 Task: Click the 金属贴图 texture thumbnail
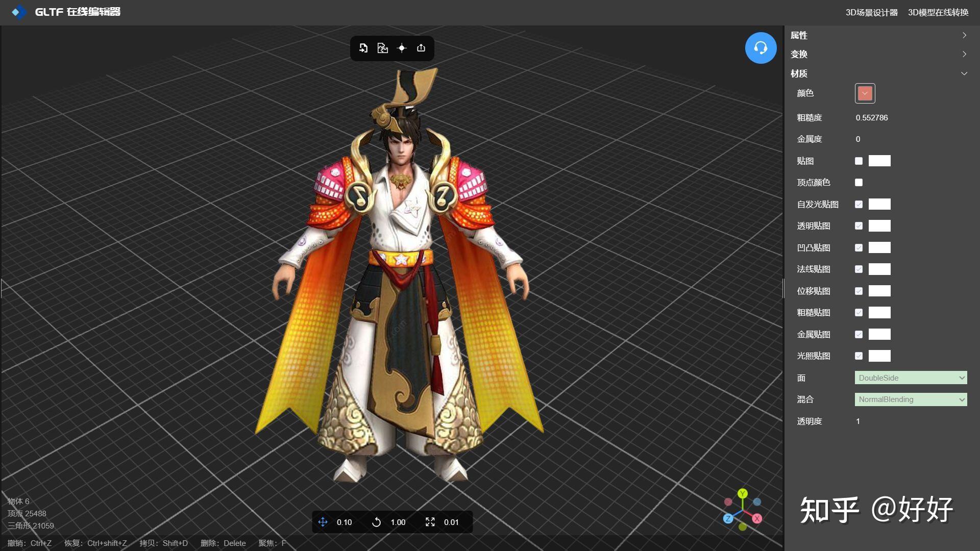(879, 334)
